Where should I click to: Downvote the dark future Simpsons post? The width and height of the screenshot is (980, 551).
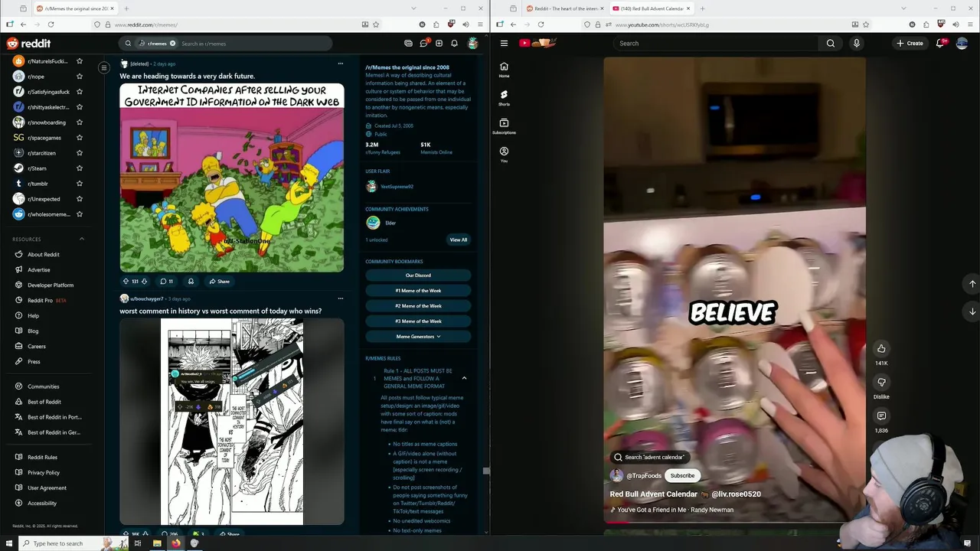pos(144,282)
